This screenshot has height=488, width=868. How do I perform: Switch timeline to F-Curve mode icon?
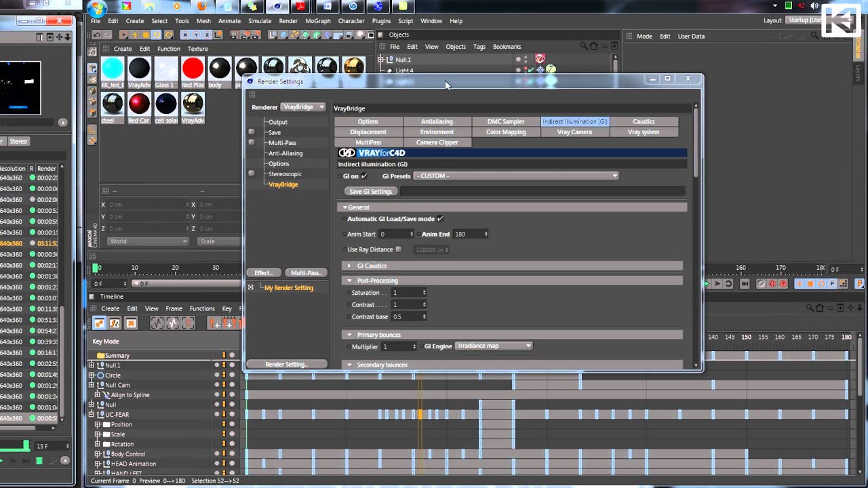tap(115, 323)
